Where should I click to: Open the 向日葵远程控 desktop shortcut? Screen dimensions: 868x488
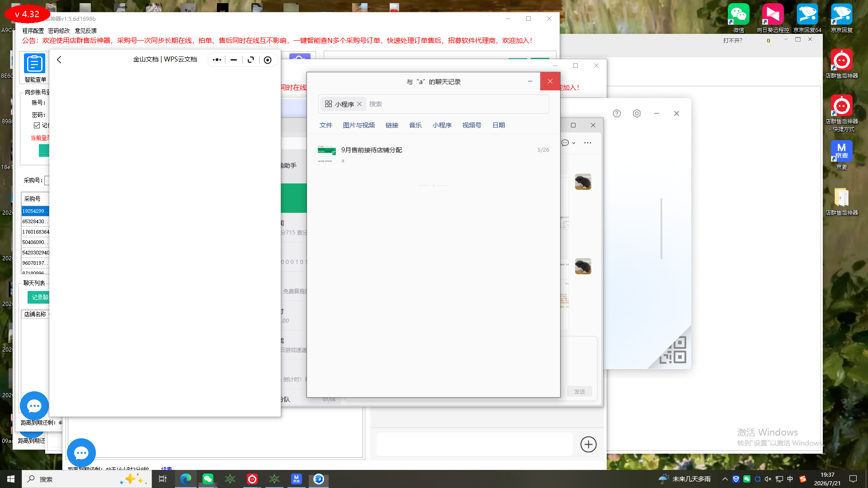pos(773,19)
